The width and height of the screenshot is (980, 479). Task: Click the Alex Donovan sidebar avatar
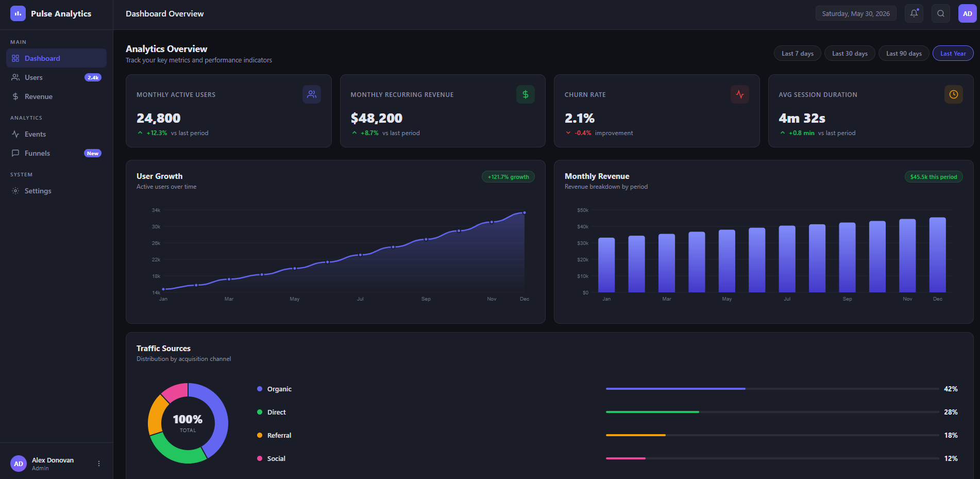(x=19, y=464)
